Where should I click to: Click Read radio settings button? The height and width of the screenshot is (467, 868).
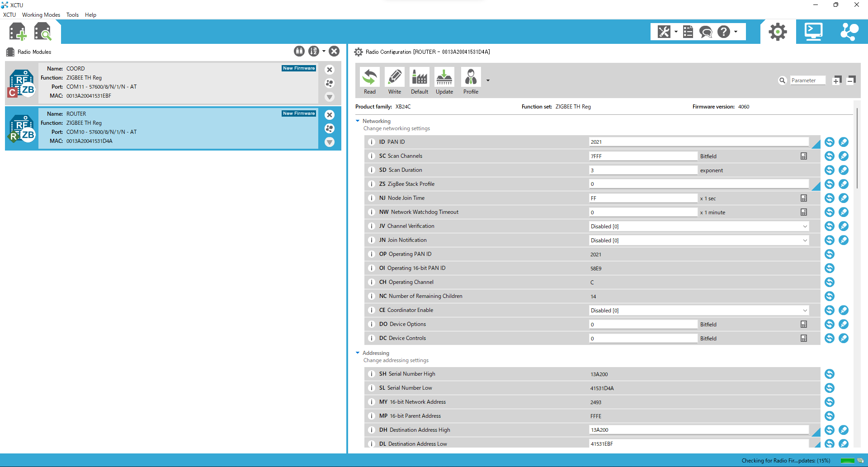coord(370,81)
